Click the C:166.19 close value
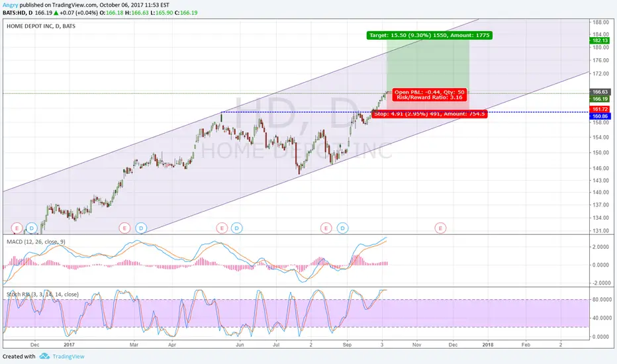 (x=186, y=13)
